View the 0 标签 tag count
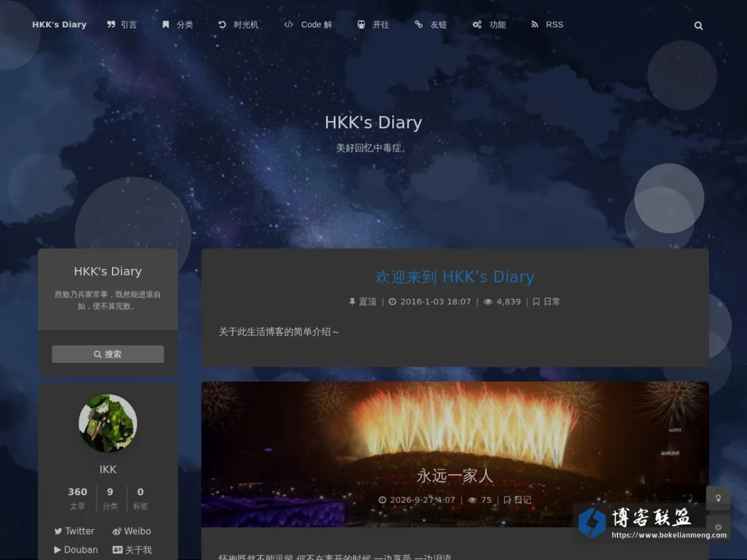Image resolution: width=747 pixels, height=560 pixels. tap(140, 498)
